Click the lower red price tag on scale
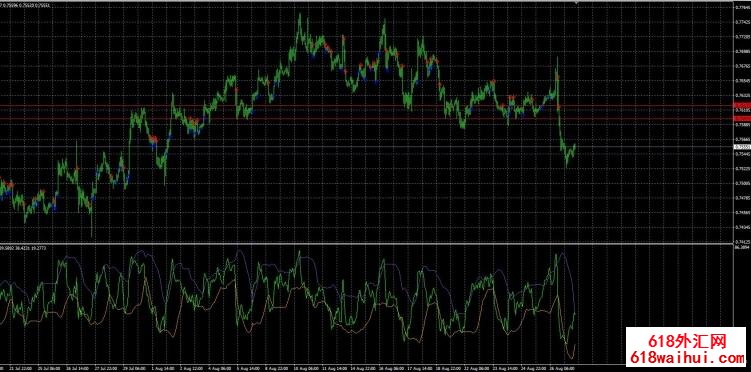The image size is (751, 372). pyautogui.click(x=742, y=118)
